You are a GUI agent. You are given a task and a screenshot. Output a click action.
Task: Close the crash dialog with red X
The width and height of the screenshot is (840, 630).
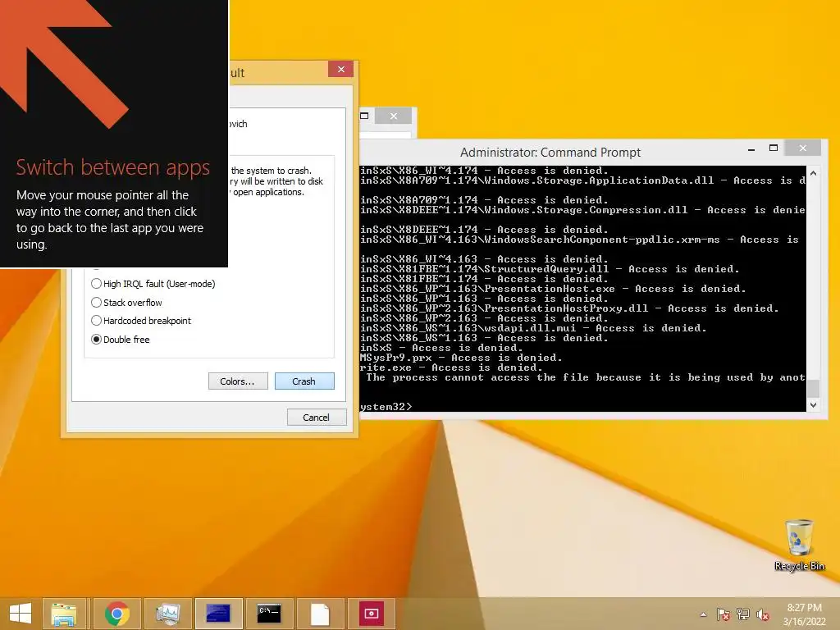pyautogui.click(x=340, y=69)
